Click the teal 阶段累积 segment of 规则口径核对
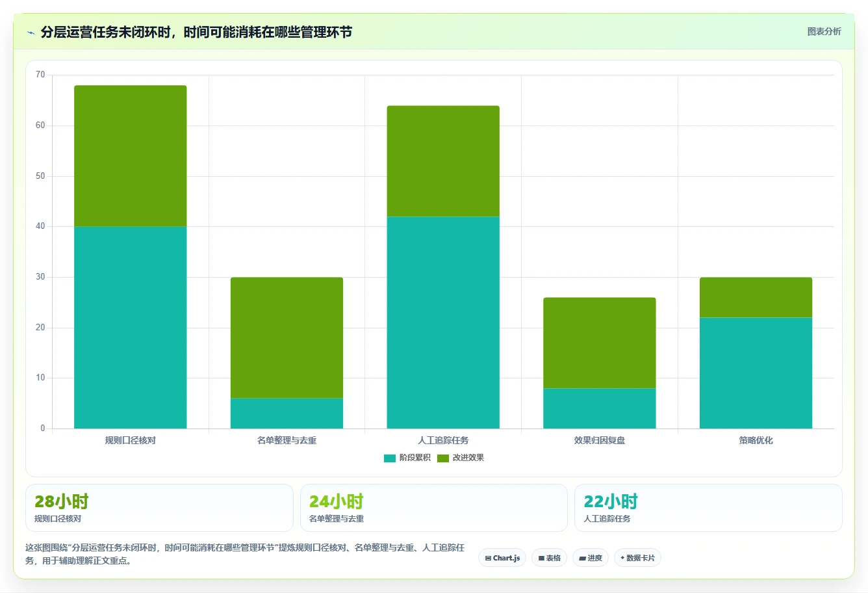Image resolution: width=868 pixels, height=593 pixels. pyautogui.click(x=131, y=327)
